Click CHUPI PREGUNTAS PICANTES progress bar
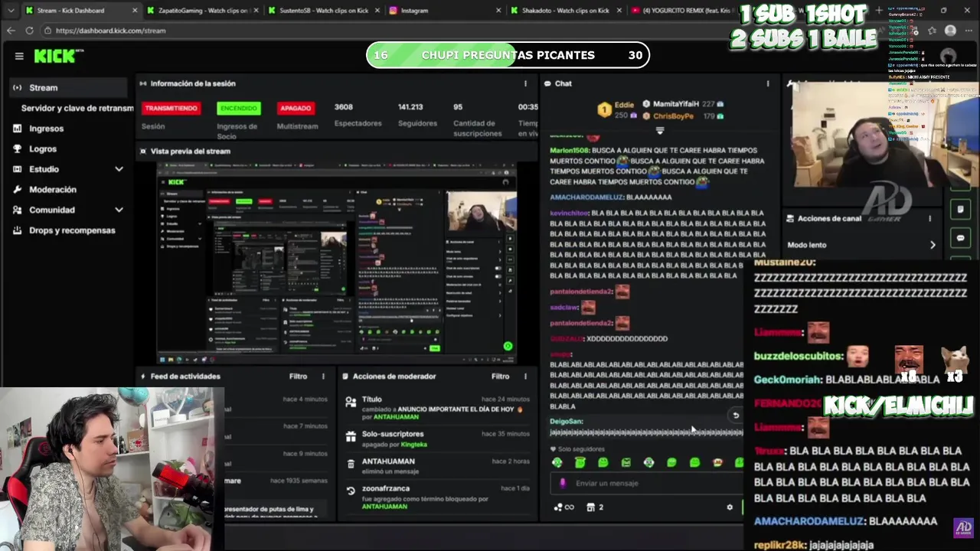Screen dimensions: 980x551 (x=508, y=55)
